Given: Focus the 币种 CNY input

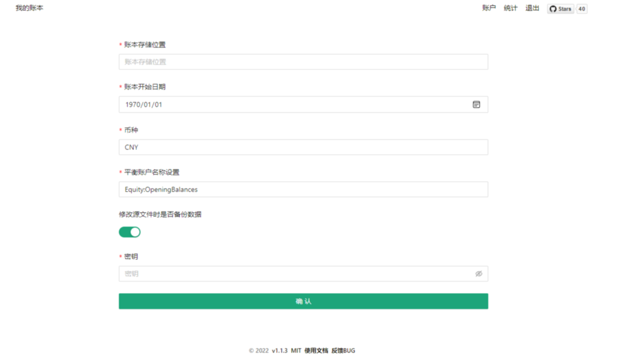Looking at the screenshot, I should tap(304, 147).
